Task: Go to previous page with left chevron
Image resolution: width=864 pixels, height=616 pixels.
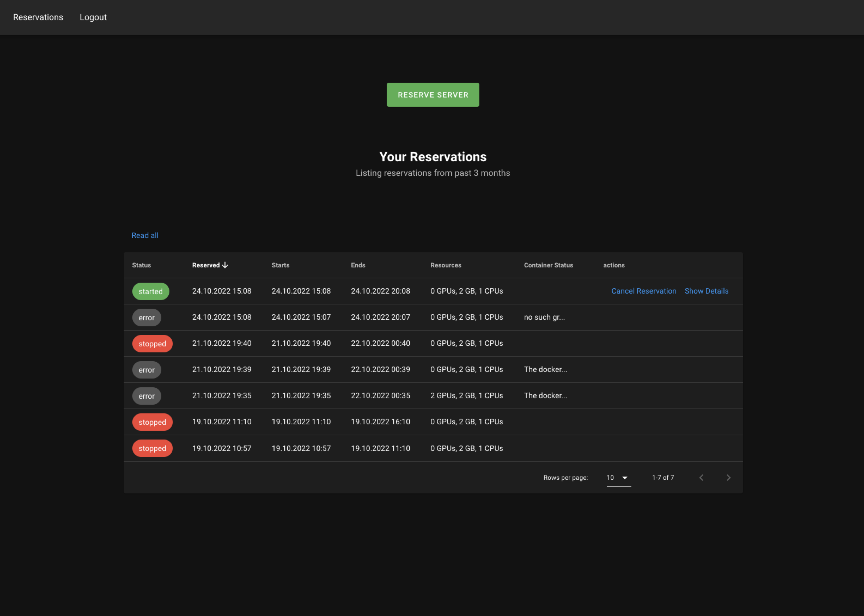Action: [x=701, y=478]
